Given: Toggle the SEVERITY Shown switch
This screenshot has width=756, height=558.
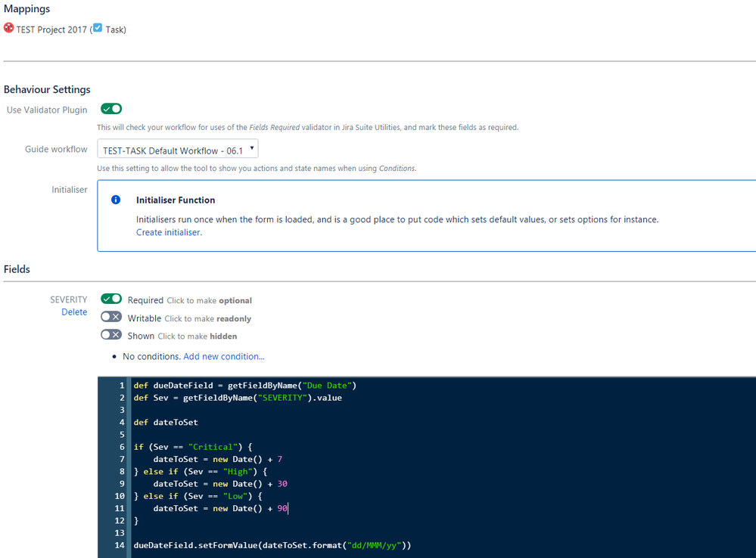Looking at the screenshot, I should point(111,334).
